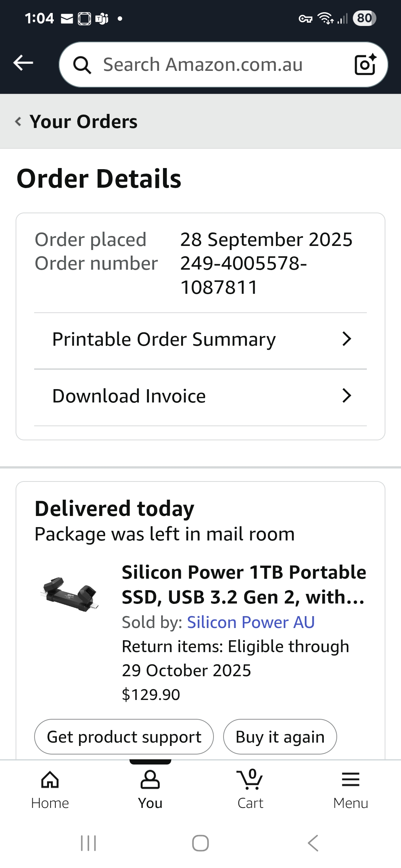The width and height of the screenshot is (401, 868).
Task: Expand Download Invoice chevron
Action: click(x=346, y=396)
